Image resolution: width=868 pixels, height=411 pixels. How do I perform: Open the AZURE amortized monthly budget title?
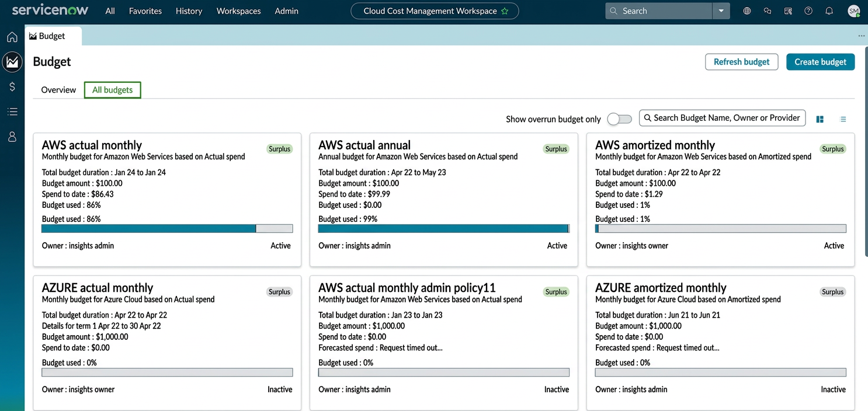coord(661,288)
